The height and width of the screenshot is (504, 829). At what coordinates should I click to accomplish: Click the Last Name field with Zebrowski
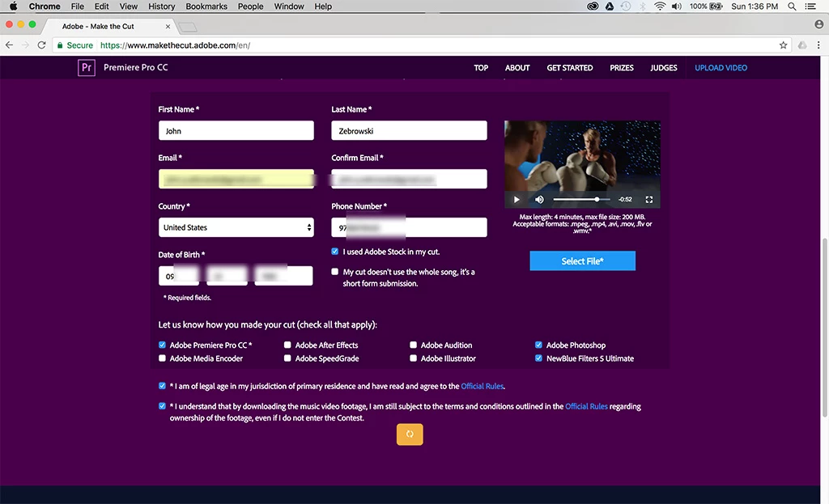point(409,130)
